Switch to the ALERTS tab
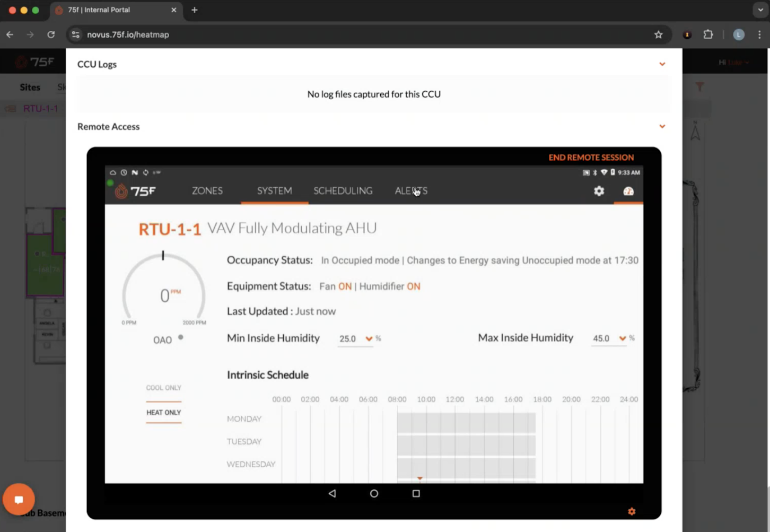This screenshot has width=770, height=532. coord(411,190)
